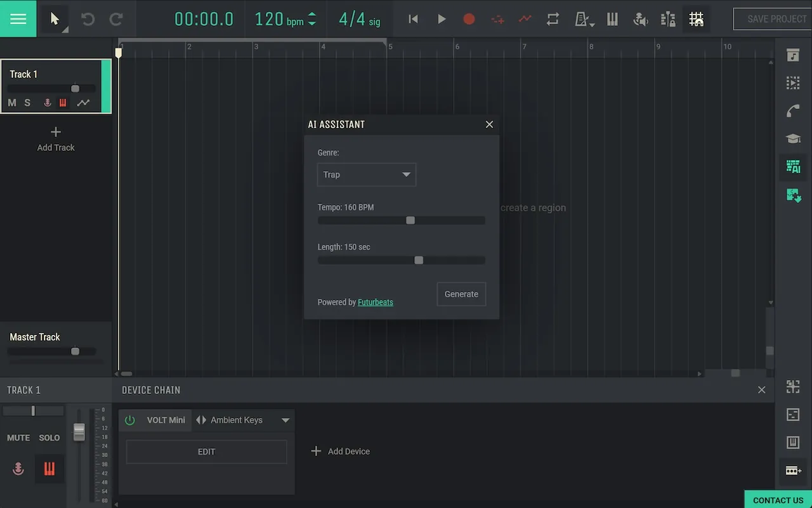Toggle loop playback

pyautogui.click(x=553, y=19)
